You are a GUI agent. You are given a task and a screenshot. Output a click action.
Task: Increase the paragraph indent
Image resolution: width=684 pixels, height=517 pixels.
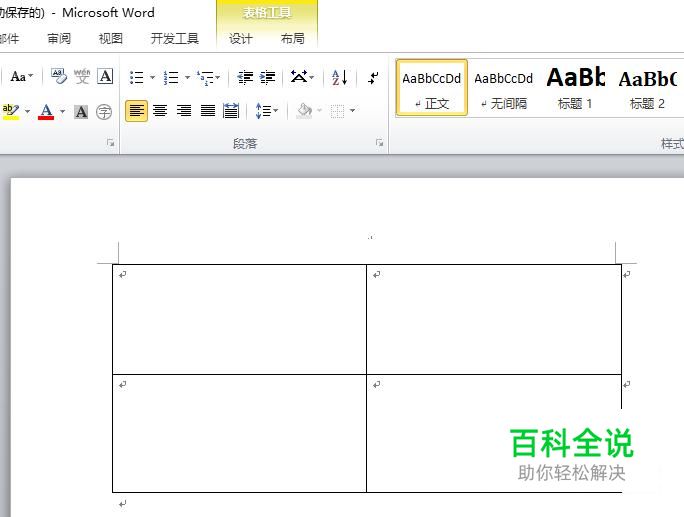click(267, 78)
